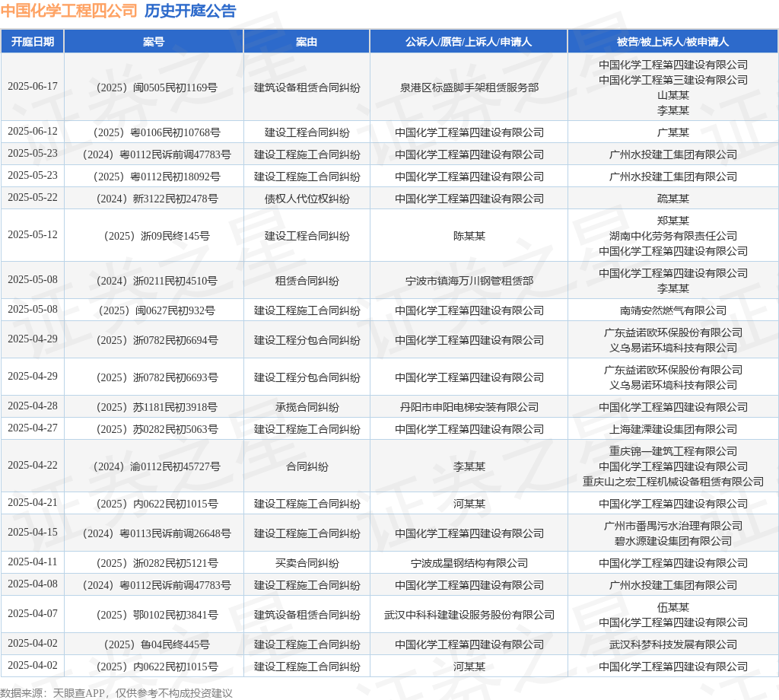Select plaintiff 陈某某
Viewport: 779px width, 700px height.
(469, 235)
